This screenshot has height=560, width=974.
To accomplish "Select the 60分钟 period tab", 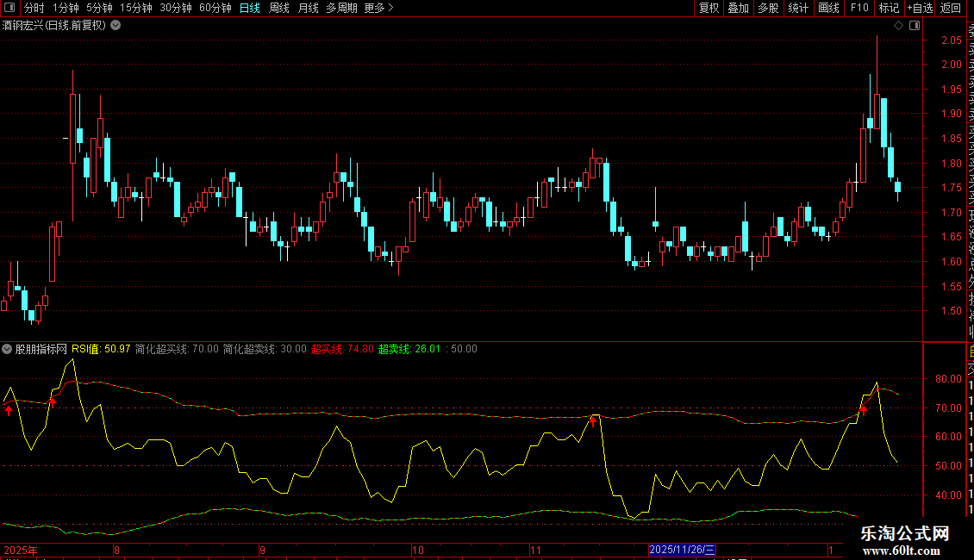I will 215,8.
